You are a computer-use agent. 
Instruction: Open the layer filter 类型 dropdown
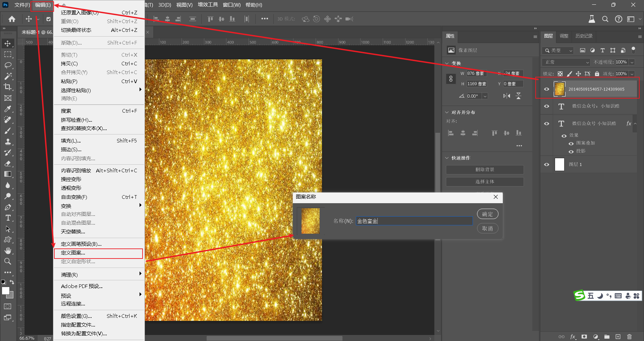[558, 50]
